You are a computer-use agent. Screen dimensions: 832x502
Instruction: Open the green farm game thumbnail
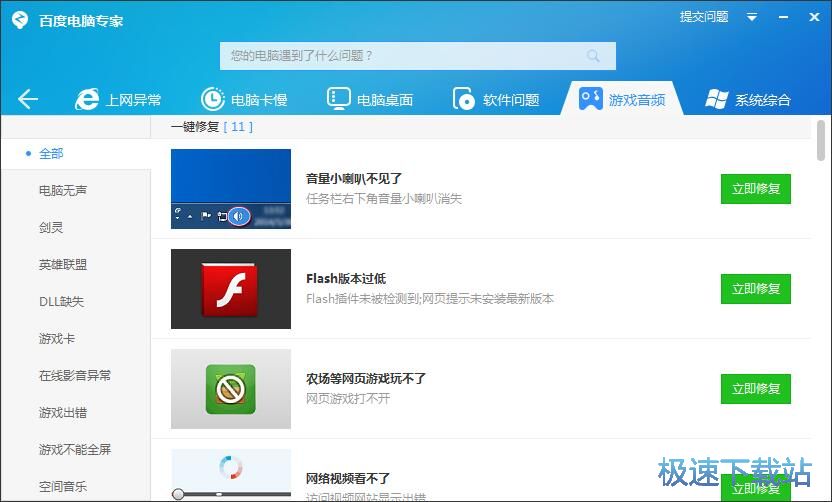231,389
